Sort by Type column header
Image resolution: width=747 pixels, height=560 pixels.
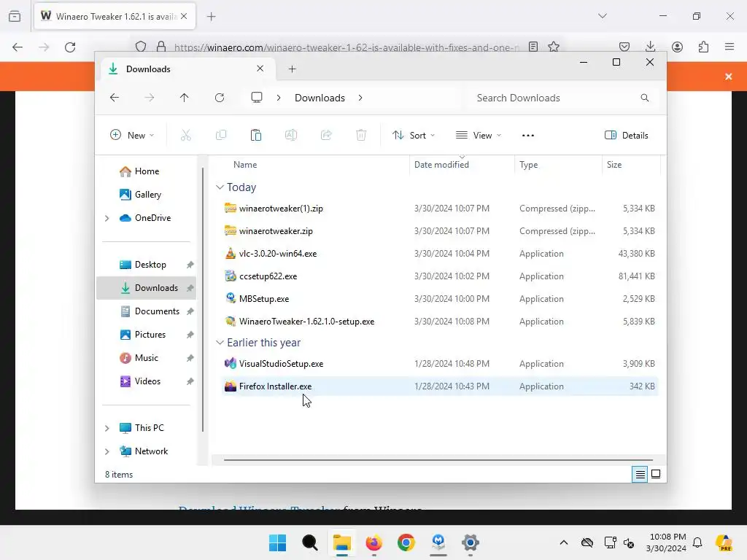click(x=558, y=165)
